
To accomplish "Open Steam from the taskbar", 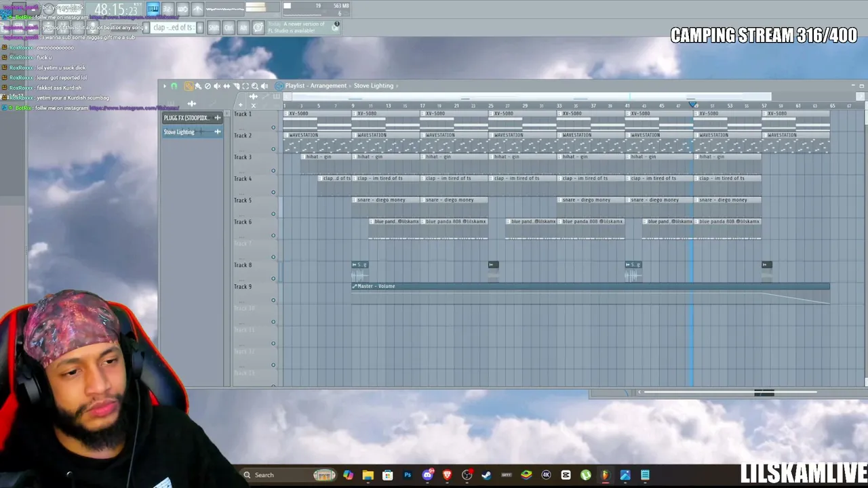I will coord(486,475).
